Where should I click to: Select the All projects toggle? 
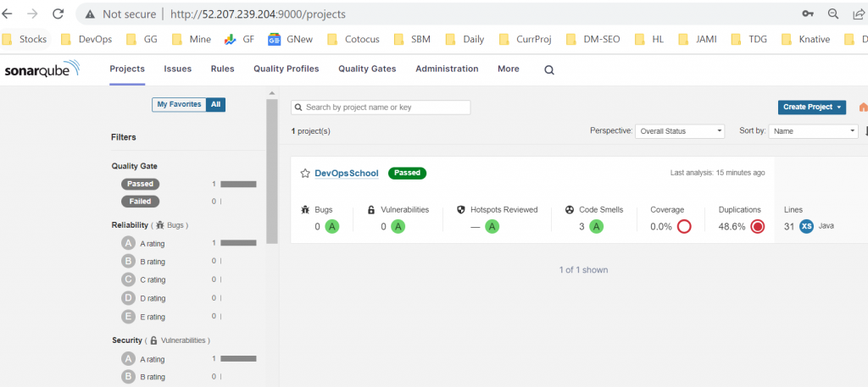pyautogui.click(x=216, y=105)
